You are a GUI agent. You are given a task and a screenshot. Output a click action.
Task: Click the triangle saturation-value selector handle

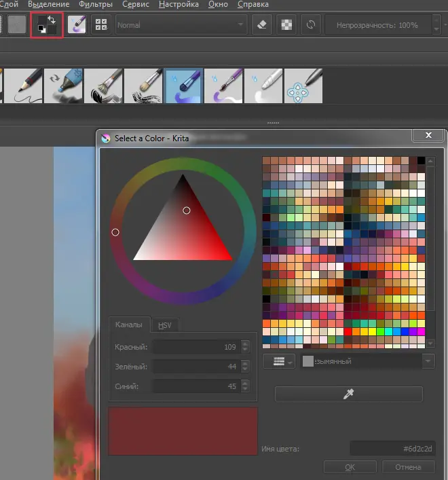187,210
